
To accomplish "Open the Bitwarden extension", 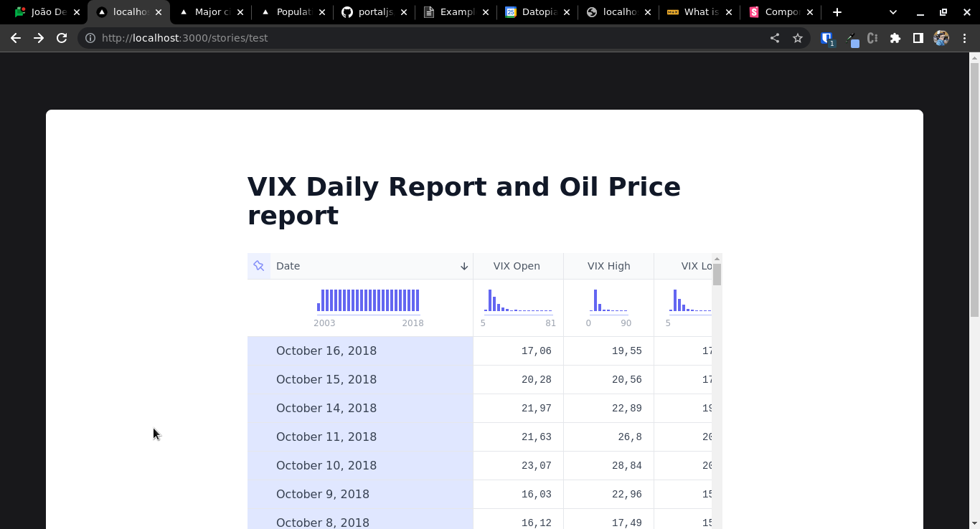I will (826, 38).
